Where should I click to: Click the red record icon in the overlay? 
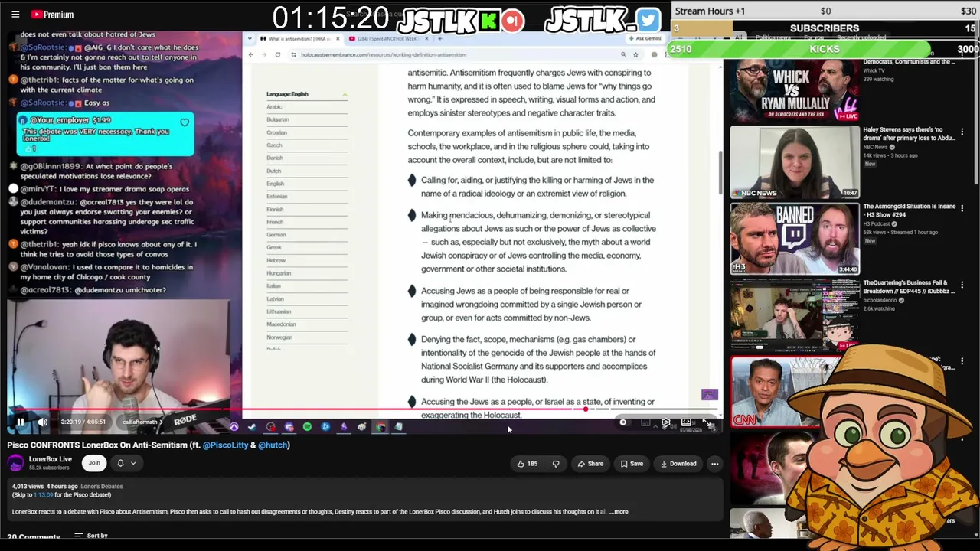[x=513, y=21]
